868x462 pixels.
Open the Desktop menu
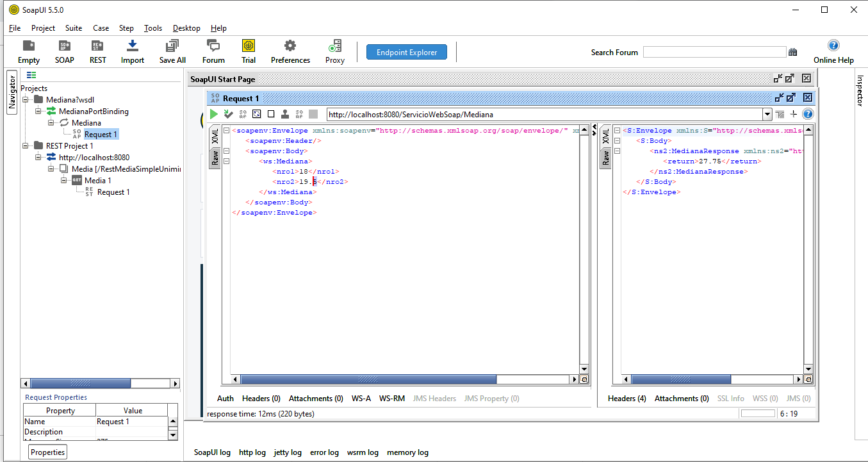click(x=186, y=28)
